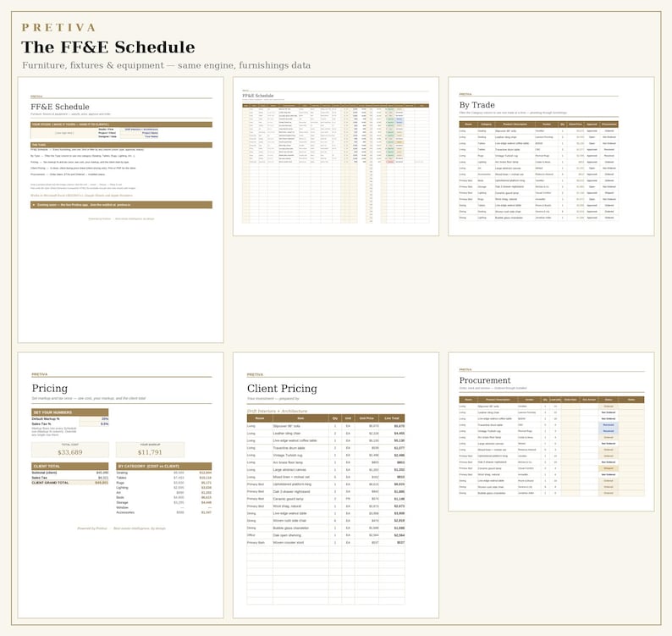The width and height of the screenshot is (672, 636).
Task: Click the Default Markup % input cell
Action: 94,419
